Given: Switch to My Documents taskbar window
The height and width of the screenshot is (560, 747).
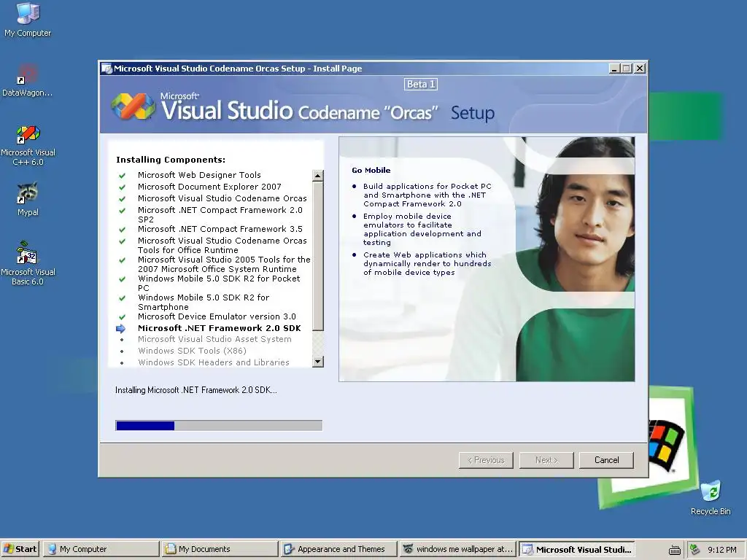Looking at the screenshot, I should tap(220, 549).
